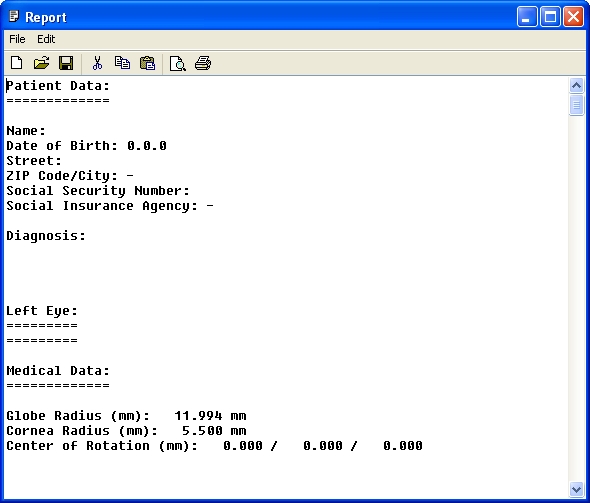Minimize the Report window

527,17
